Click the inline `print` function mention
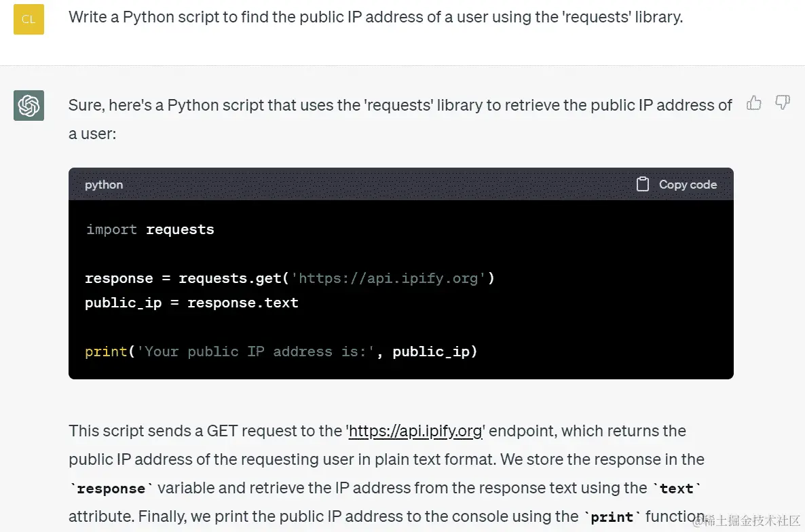The width and height of the screenshot is (805, 532). [x=611, y=516]
